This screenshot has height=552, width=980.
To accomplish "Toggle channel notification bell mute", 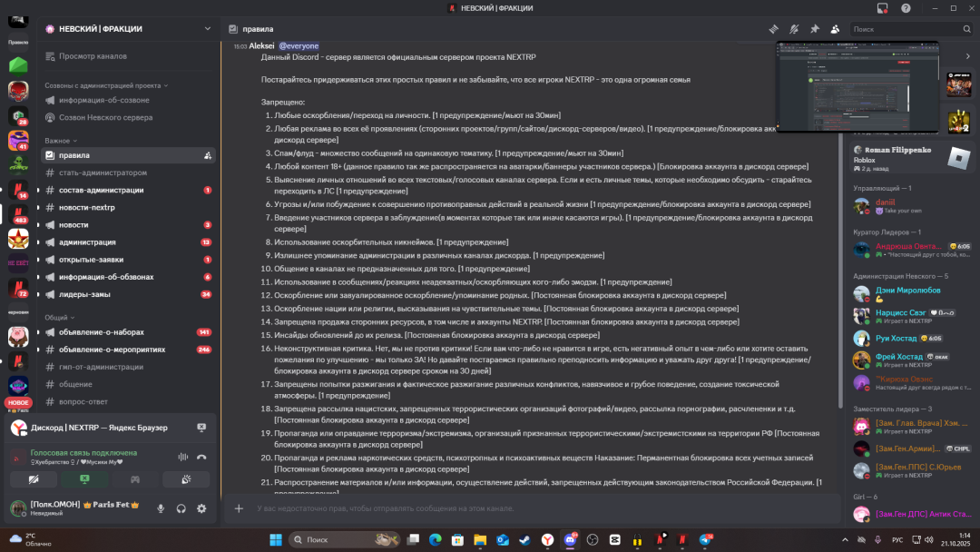I will coord(794,29).
